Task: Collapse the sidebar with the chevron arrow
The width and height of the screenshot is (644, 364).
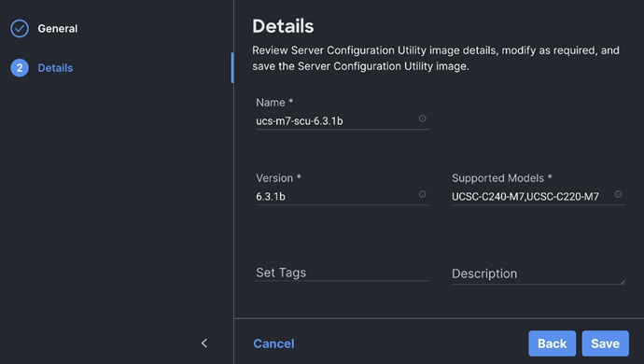Action: (x=204, y=343)
